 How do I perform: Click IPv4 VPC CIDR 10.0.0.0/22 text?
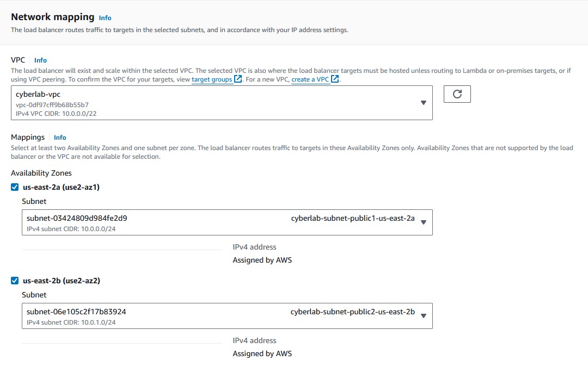tap(56, 114)
